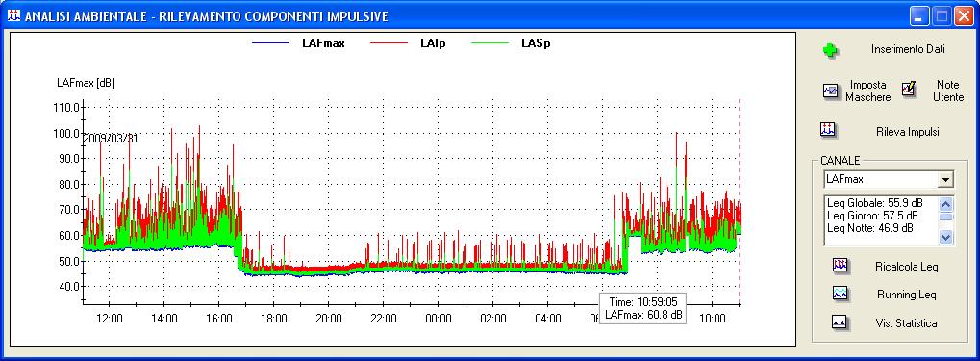Open Imposta Maschere chart icon
The height and width of the screenshot is (361, 980).
tap(831, 91)
